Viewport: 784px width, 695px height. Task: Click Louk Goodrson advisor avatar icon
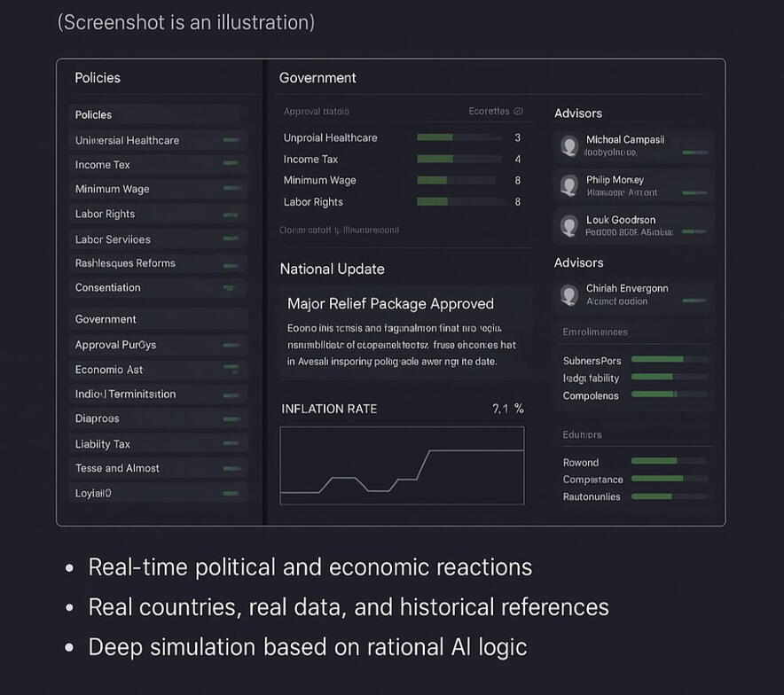pos(569,226)
